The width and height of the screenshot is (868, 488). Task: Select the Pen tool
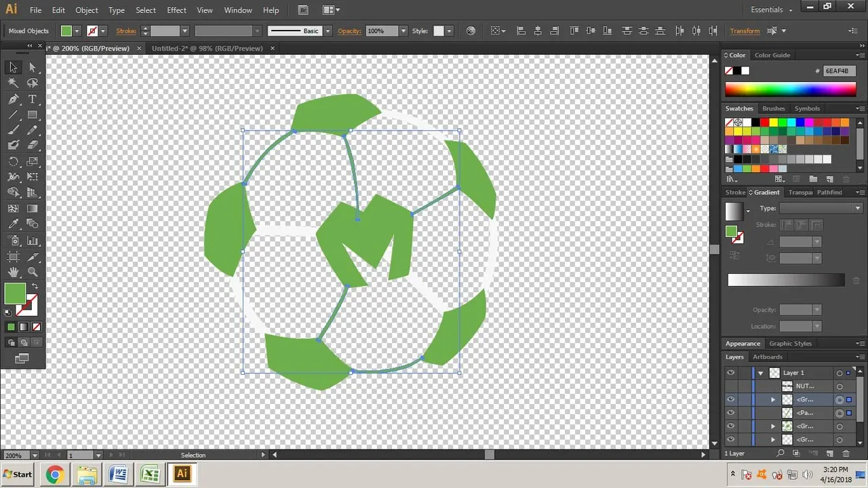pyautogui.click(x=13, y=99)
